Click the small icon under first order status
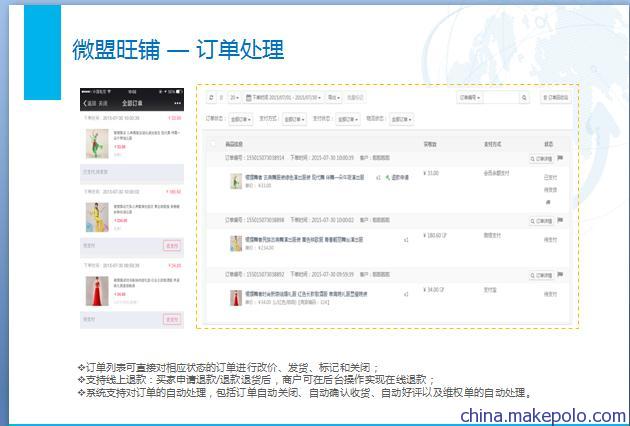Viewport: 630px width, 426px height. pos(548,202)
